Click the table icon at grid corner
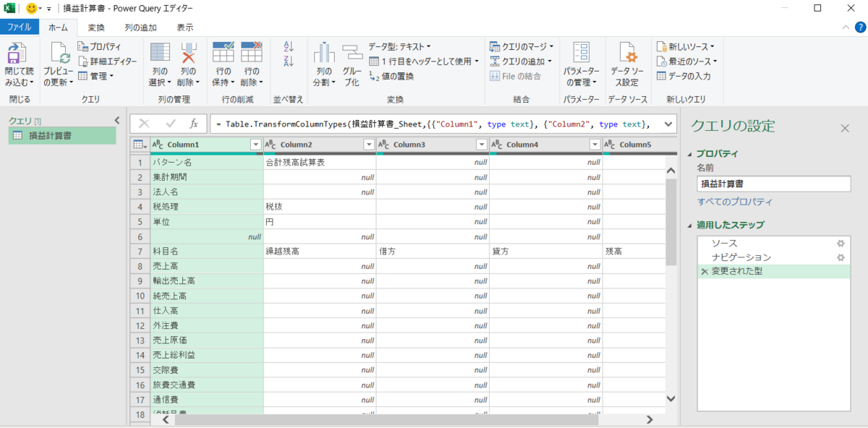Image resolution: width=868 pixels, height=428 pixels. coord(140,145)
